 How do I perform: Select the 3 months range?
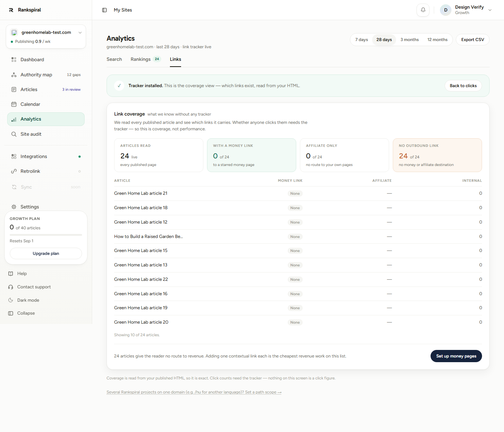[x=410, y=40]
